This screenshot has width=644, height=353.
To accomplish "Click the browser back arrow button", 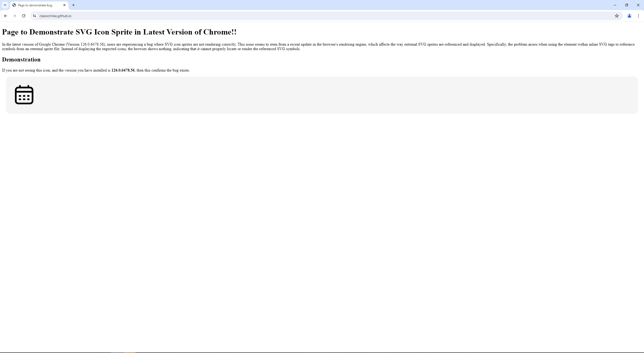I will coord(6,16).
